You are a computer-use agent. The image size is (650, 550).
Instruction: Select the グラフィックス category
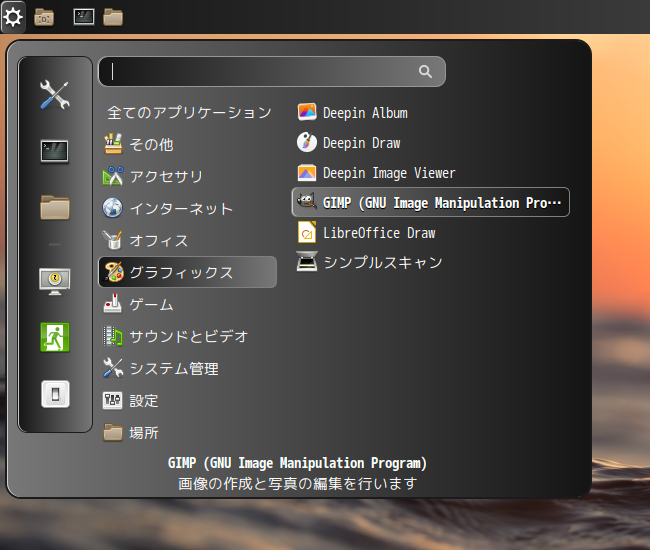click(x=187, y=272)
